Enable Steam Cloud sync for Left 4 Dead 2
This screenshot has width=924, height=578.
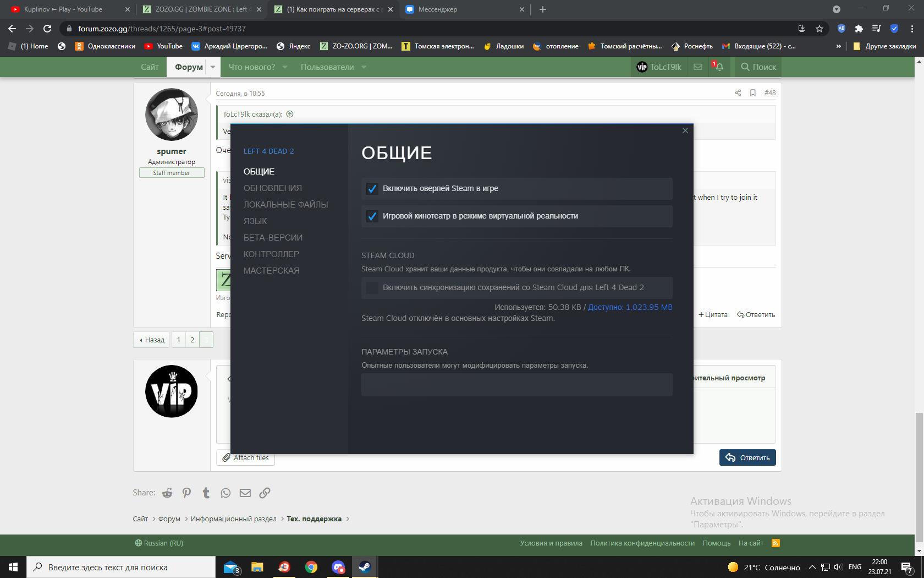372,288
